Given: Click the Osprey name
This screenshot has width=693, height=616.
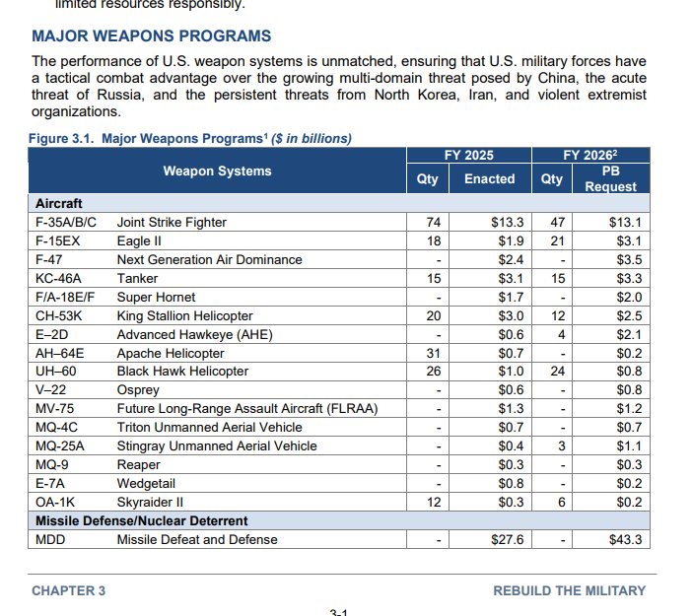Looking at the screenshot, I should [138, 390].
